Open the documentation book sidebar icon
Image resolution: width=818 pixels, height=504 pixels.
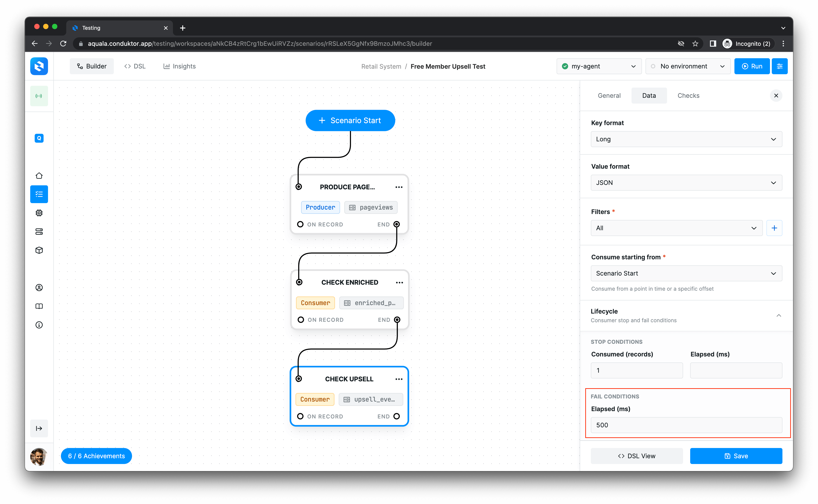point(39,306)
